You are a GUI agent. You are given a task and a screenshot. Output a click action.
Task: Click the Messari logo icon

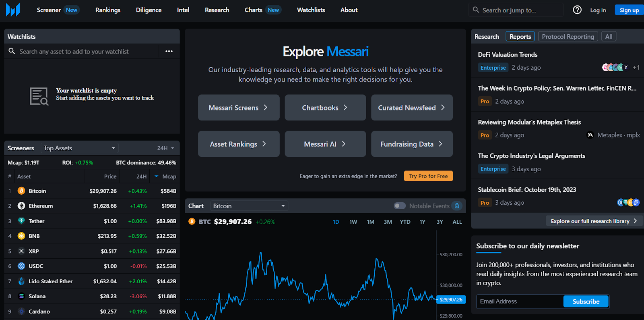coord(13,10)
